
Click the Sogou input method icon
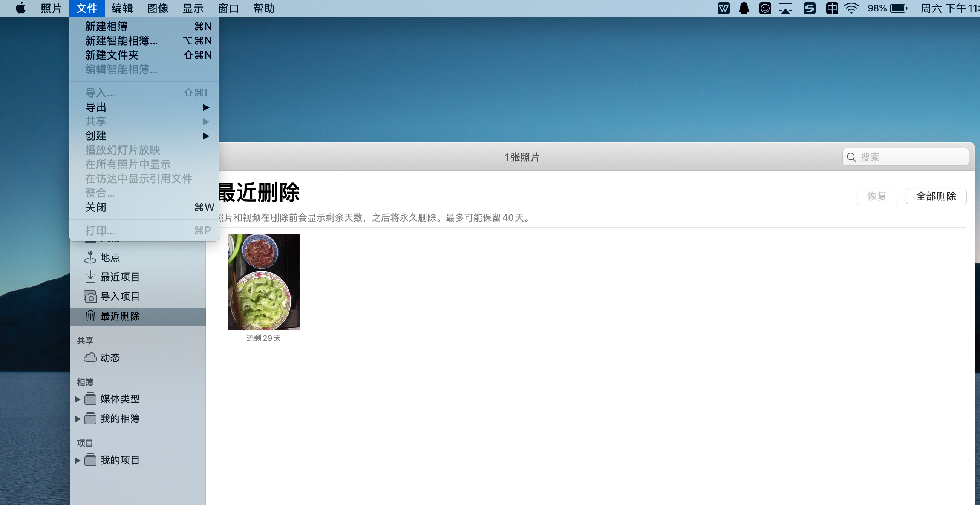click(x=809, y=8)
